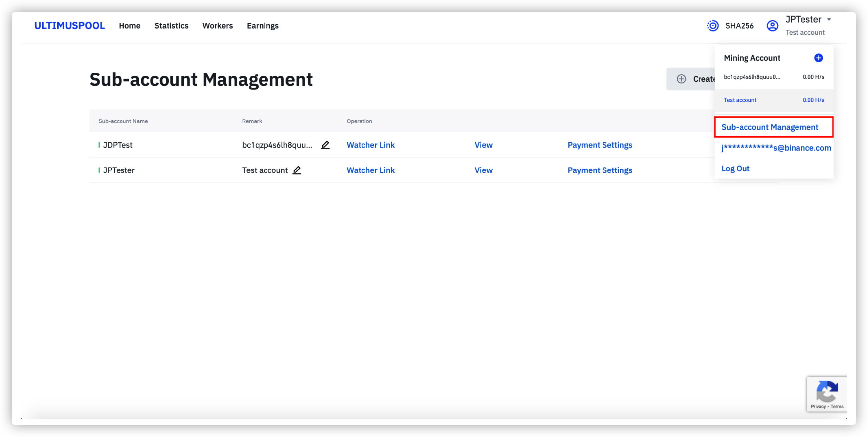868x437 pixels.
Task: Add a new mining account with plus icon
Action: [x=818, y=58]
